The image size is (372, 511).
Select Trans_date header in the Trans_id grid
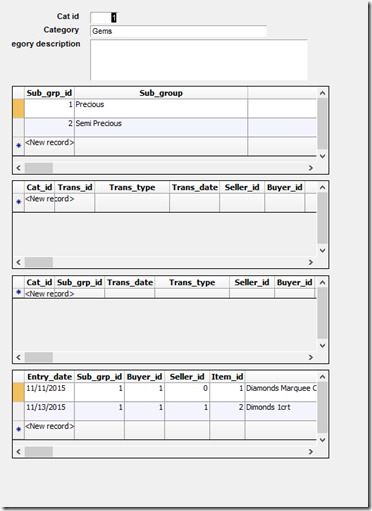tap(195, 187)
